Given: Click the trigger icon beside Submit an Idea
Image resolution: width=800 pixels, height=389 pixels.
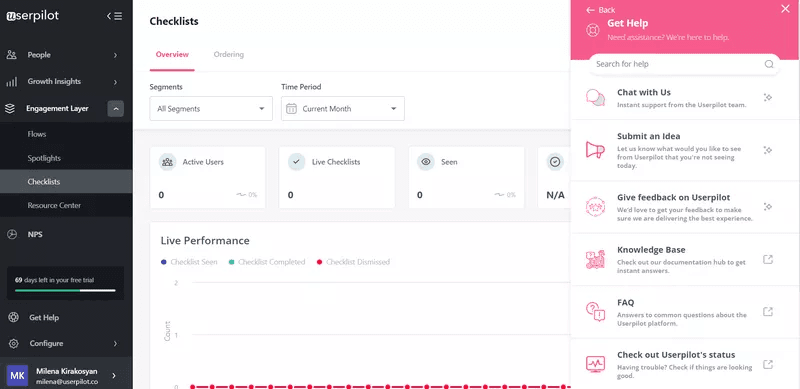Looking at the screenshot, I should click(767, 150).
